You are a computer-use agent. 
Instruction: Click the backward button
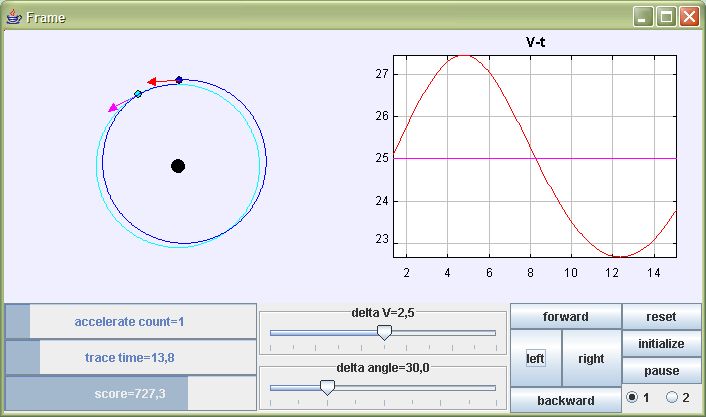coord(566,400)
